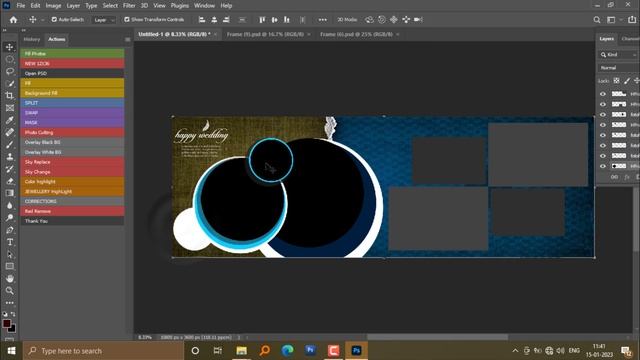
Task: Select the Horizontal Type tool
Action: [9, 242]
